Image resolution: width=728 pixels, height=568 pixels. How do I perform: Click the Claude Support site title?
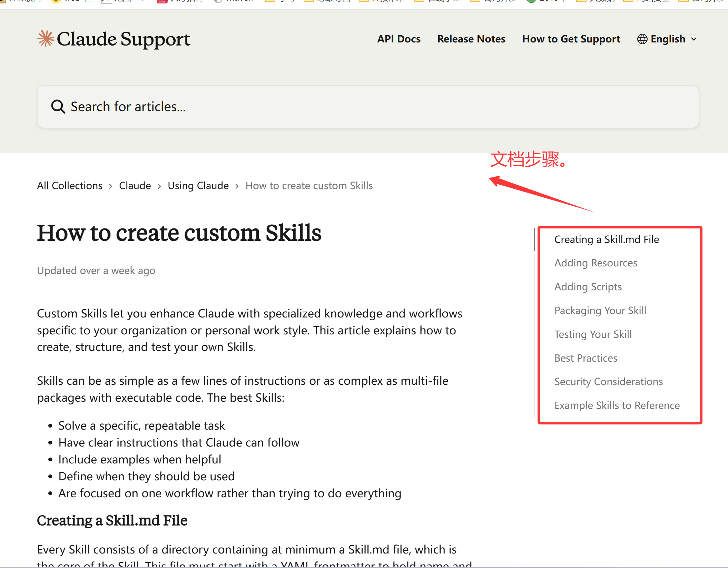coord(123,39)
